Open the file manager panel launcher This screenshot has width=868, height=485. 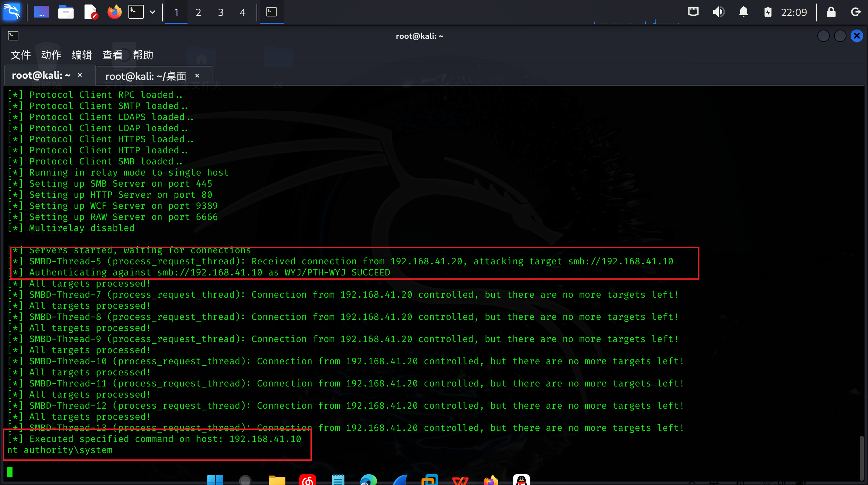(66, 12)
